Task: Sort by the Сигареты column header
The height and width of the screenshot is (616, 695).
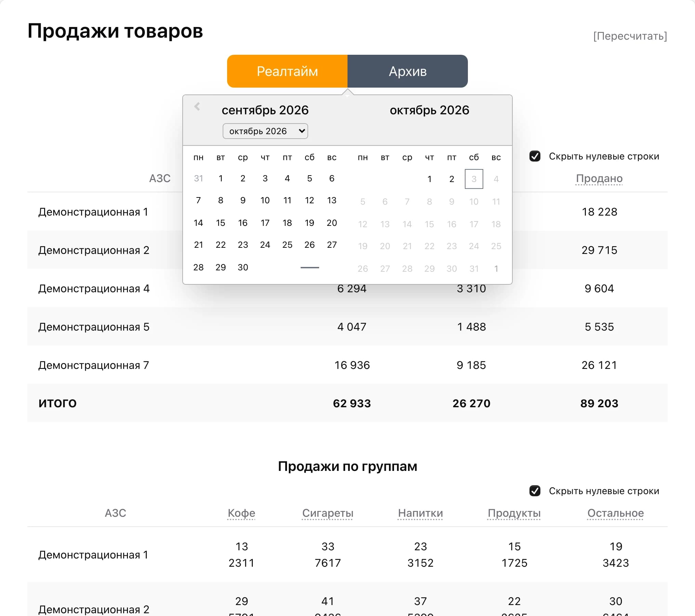Action: [x=328, y=513]
